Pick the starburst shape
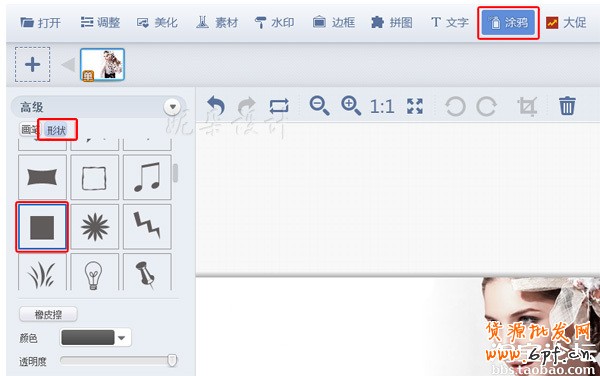Viewport: 600px width, 376px height. click(95, 227)
